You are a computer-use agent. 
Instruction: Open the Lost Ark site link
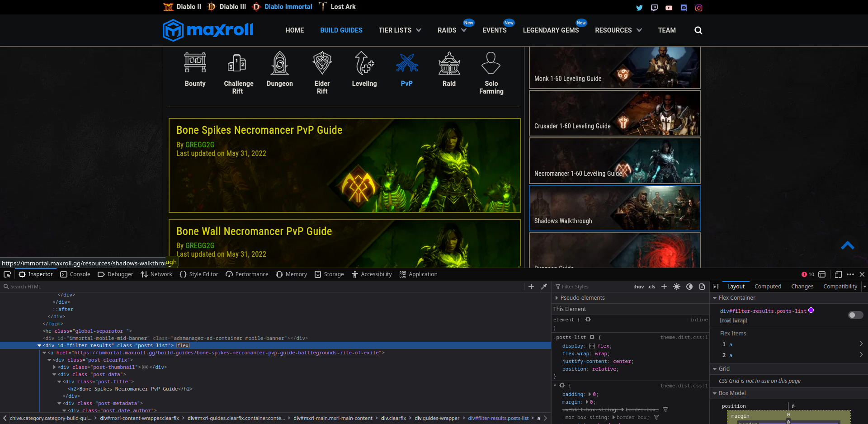point(337,7)
